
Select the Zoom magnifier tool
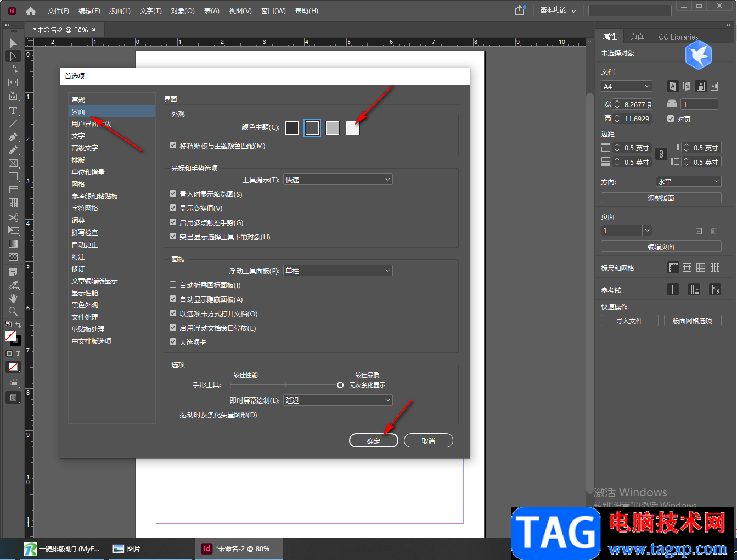pos(13,311)
